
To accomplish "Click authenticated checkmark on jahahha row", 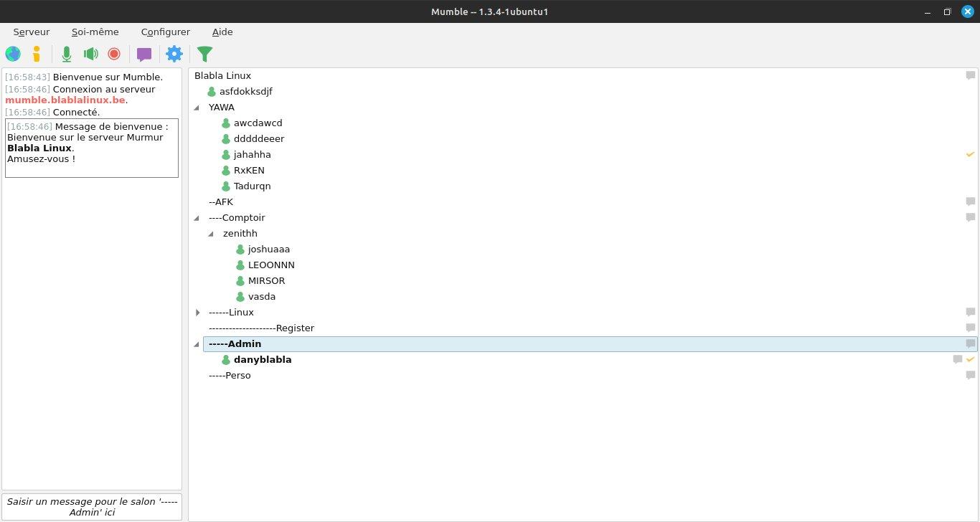I will click(970, 155).
